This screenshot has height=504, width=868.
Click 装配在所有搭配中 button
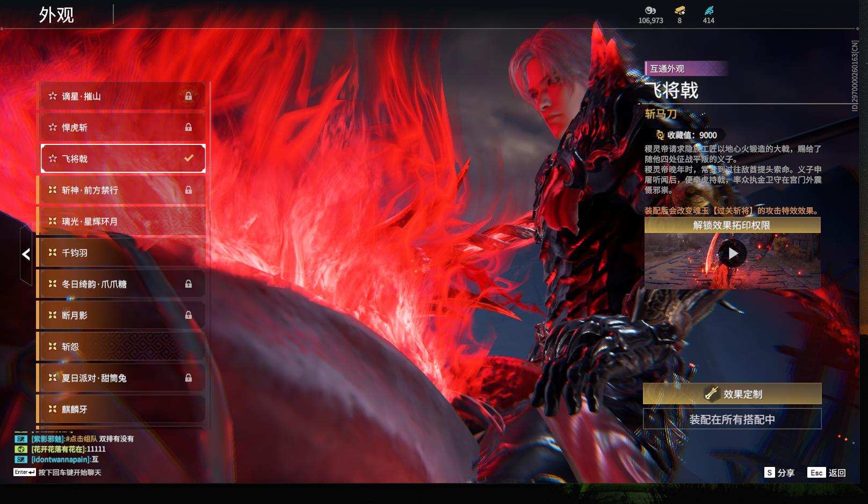tap(732, 419)
